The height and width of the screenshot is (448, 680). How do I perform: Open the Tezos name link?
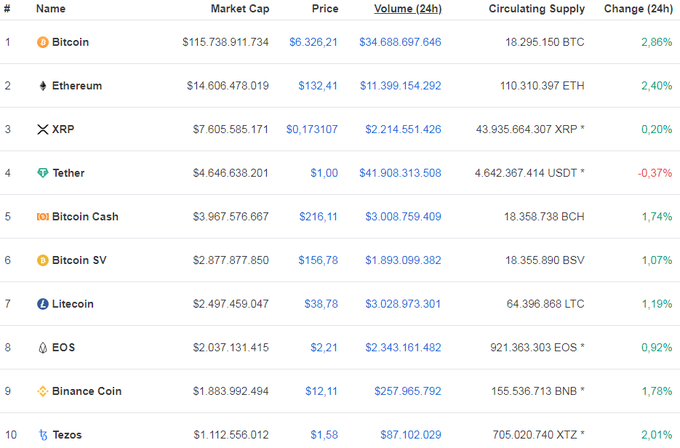tap(67, 435)
